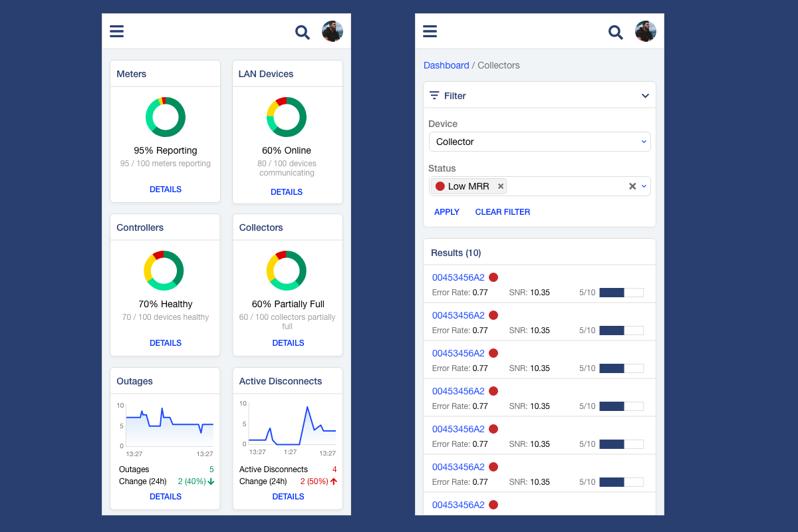
Task: Click the 60% Online label
Action: (x=287, y=150)
